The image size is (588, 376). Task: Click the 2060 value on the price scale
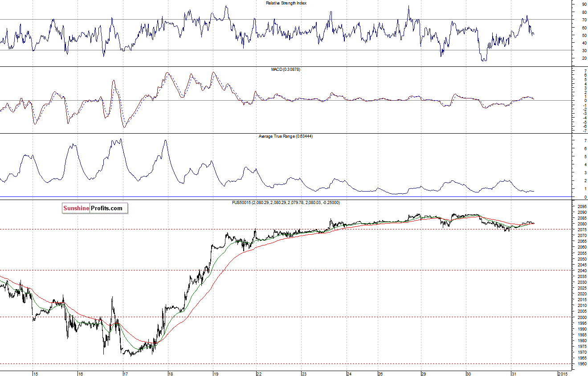[x=581, y=247]
